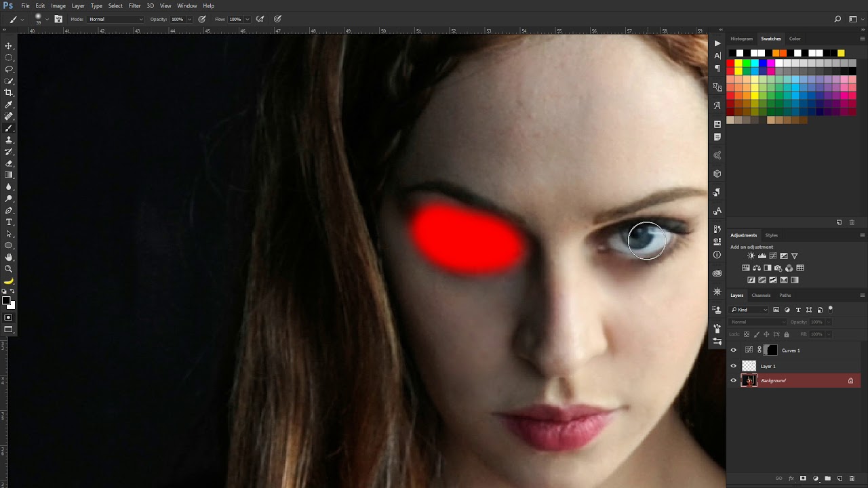The image size is (868, 488).
Task: Add a Levels adjustment
Action: [762, 256]
